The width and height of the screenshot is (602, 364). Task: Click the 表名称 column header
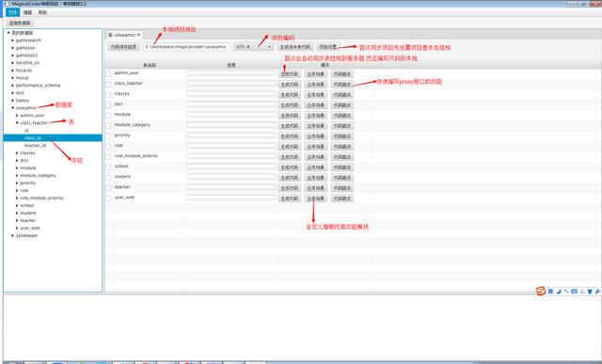pos(150,65)
